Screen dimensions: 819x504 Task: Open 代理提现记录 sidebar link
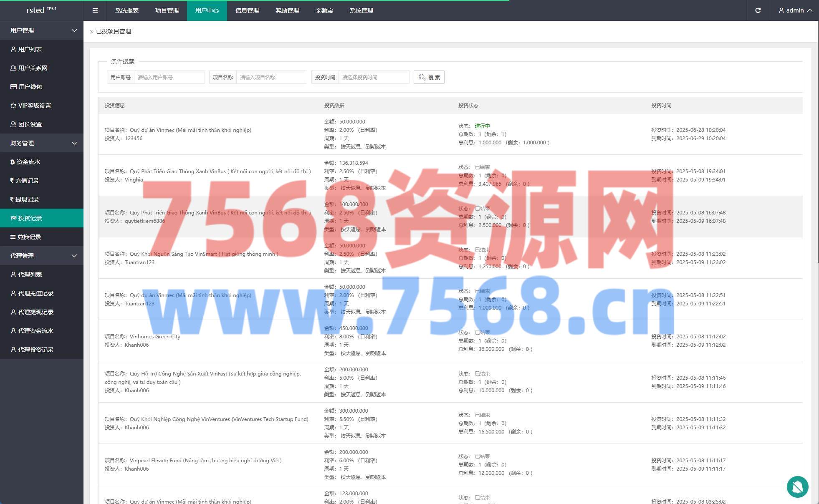point(35,312)
